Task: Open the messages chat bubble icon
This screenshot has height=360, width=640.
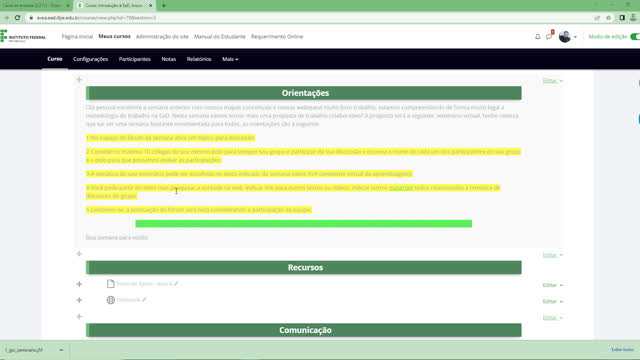Action: pos(549,37)
